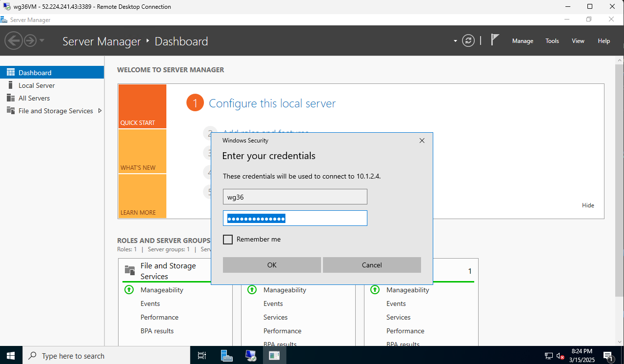
Task: Expand File and Storage Services arrow
Action: tap(100, 111)
